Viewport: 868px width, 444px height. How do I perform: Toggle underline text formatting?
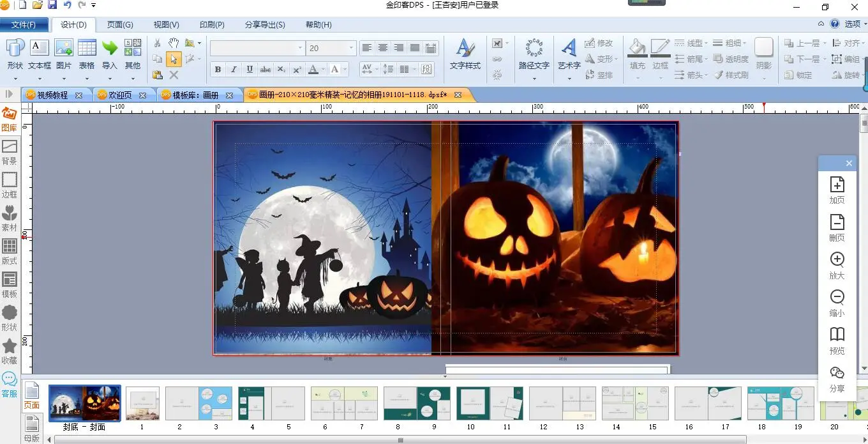pos(250,70)
